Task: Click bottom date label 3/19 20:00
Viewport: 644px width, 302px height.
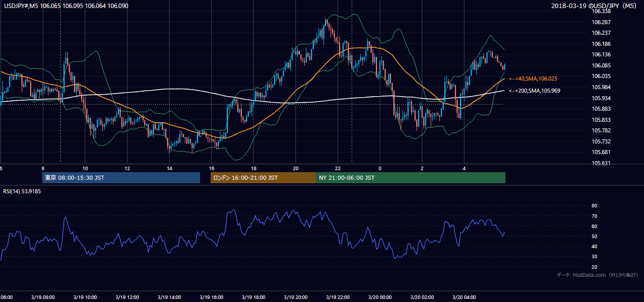Action: (x=296, y=297)
